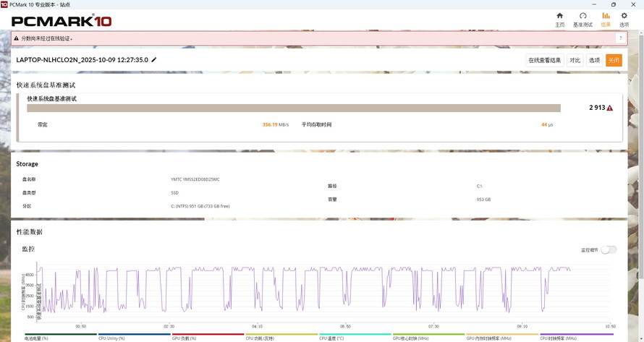Toggle CPU Utility (%) legend series

tap(111, 338)
